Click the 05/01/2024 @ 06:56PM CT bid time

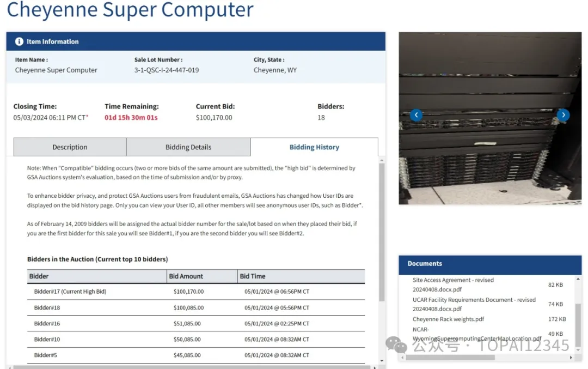pos(277,292)
